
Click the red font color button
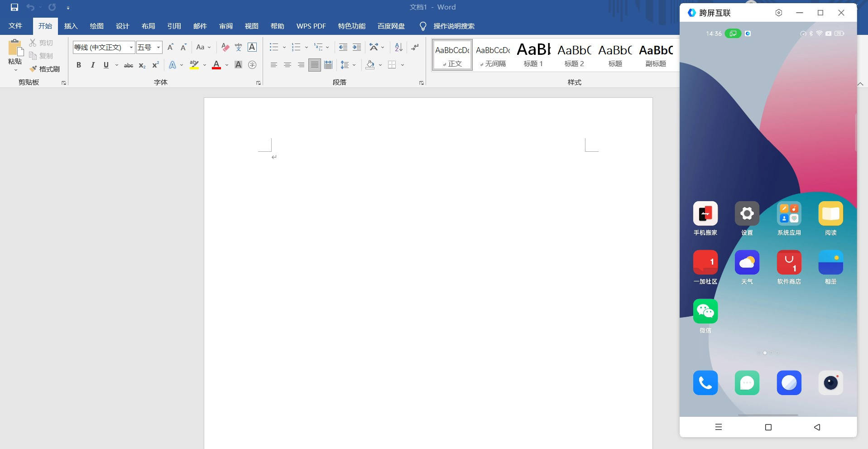[216, 65]
